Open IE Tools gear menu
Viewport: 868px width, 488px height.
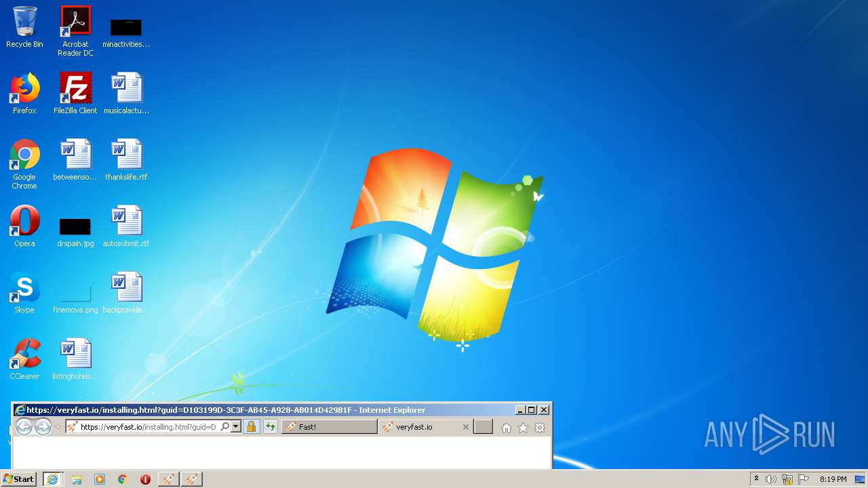540,428
